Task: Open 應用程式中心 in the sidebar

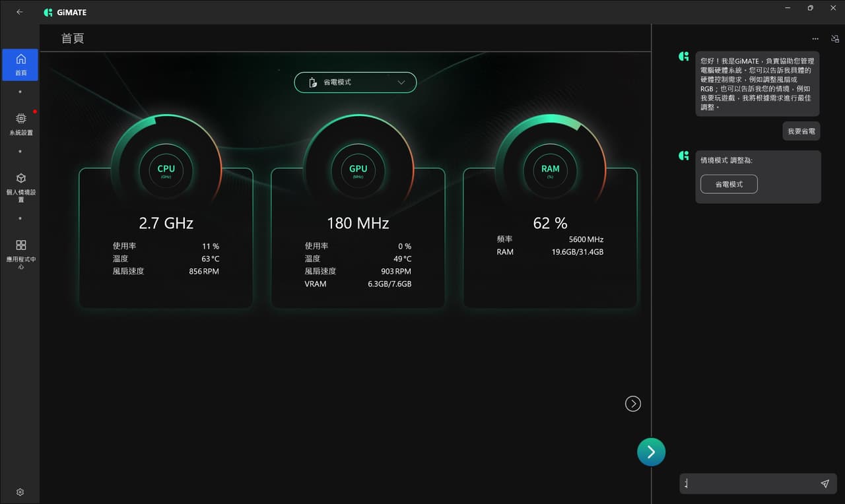Action: pyautogui.click(x=20, y=255)
